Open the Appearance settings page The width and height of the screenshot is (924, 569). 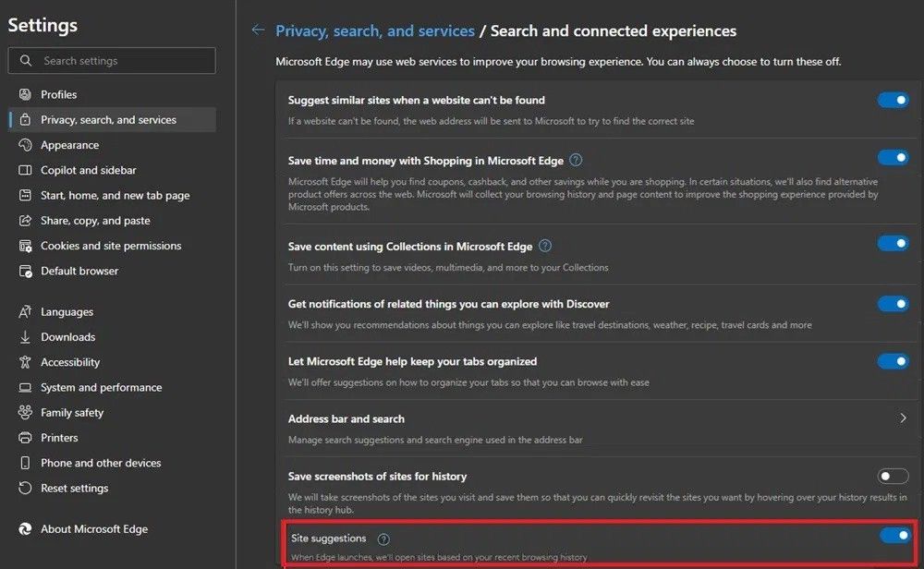tap(69, 145)
